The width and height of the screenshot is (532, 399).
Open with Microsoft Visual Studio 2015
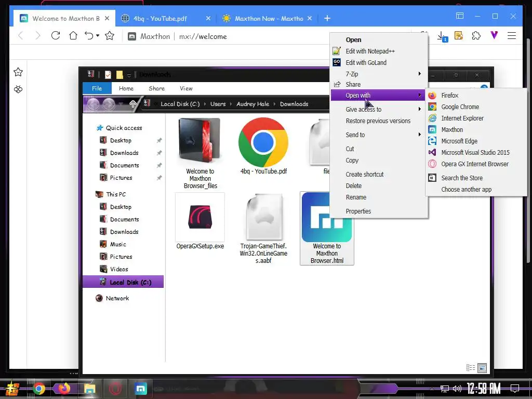point(476,152)
